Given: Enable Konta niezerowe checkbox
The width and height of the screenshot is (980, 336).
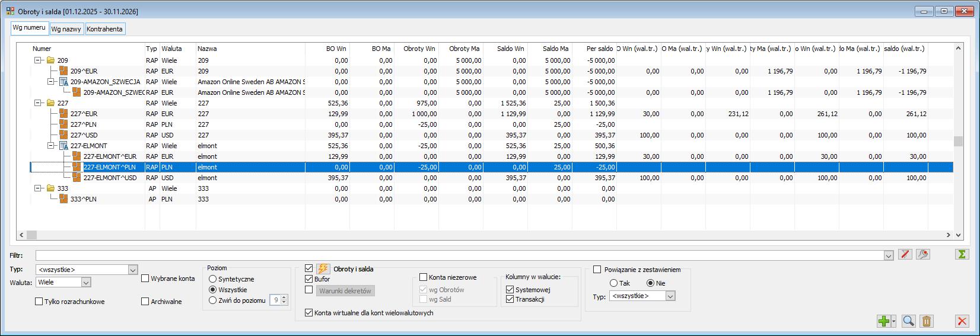Looking at the screenshot, I should tap(423, 277).
